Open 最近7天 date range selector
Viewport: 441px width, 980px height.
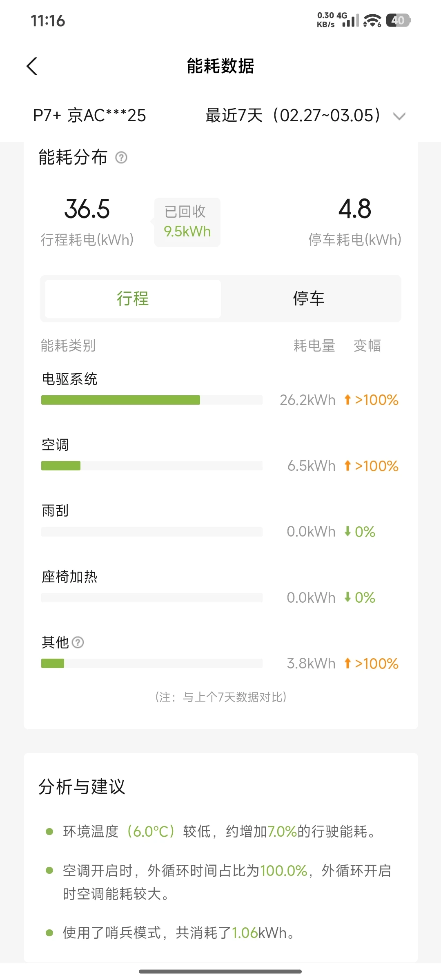click(x=293, y=116)
